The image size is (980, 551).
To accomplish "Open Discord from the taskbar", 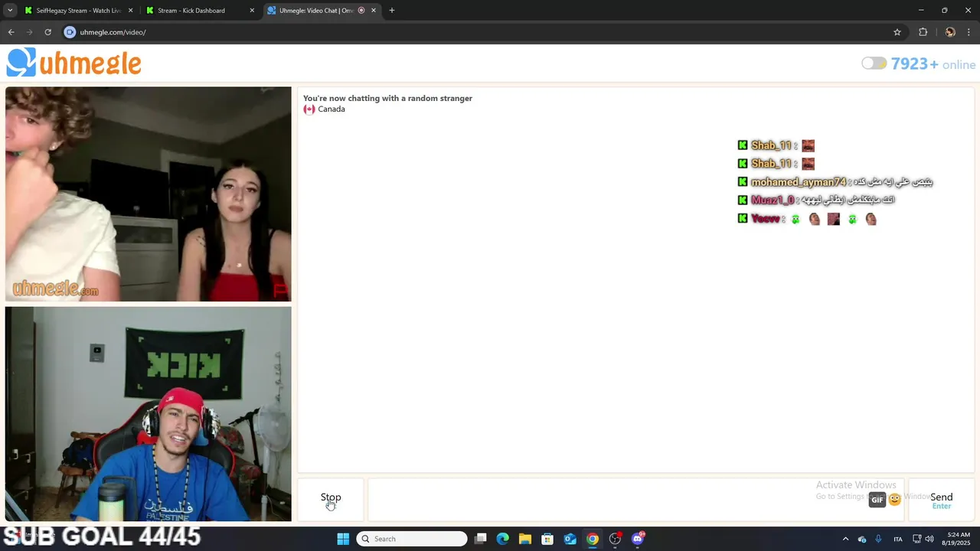I will pos(638,539).
